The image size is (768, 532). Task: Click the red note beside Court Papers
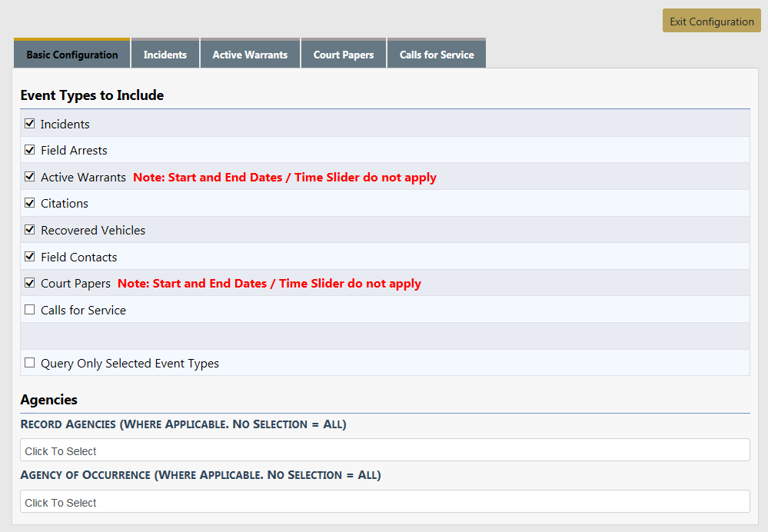[269, 284]
